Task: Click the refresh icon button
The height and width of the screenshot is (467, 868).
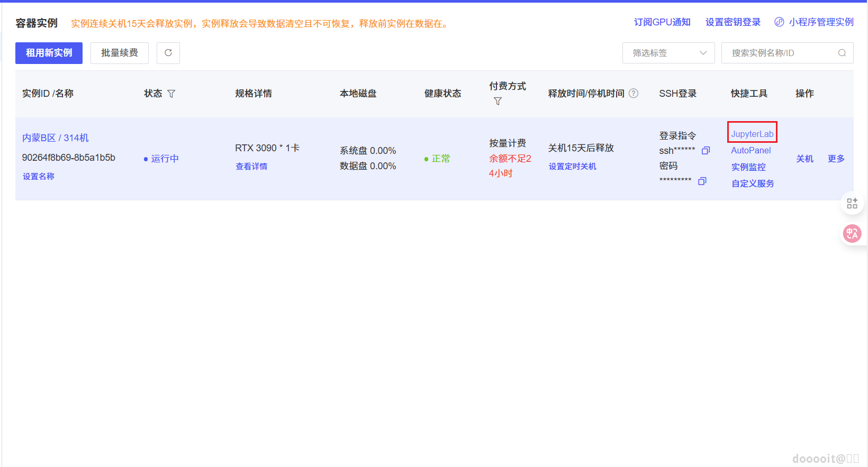Action: tap(168, 53)
